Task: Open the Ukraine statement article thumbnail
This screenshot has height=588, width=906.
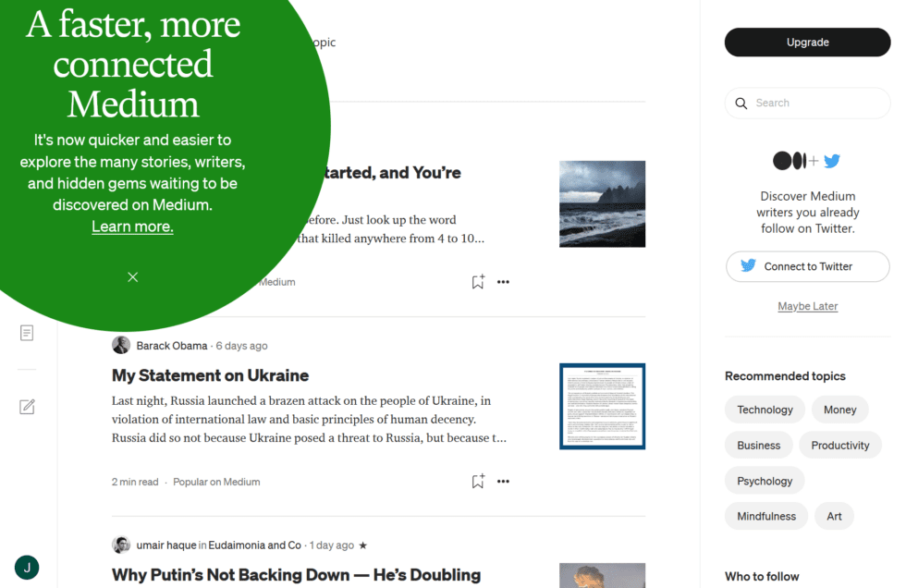Action: (x=602, y=407)
